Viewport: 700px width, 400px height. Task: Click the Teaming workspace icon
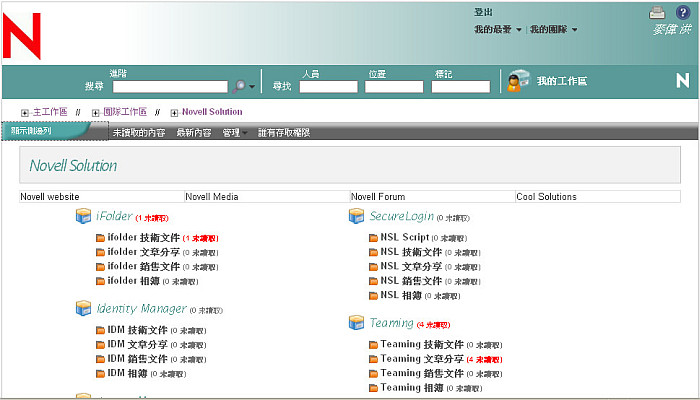coord(356,323)
